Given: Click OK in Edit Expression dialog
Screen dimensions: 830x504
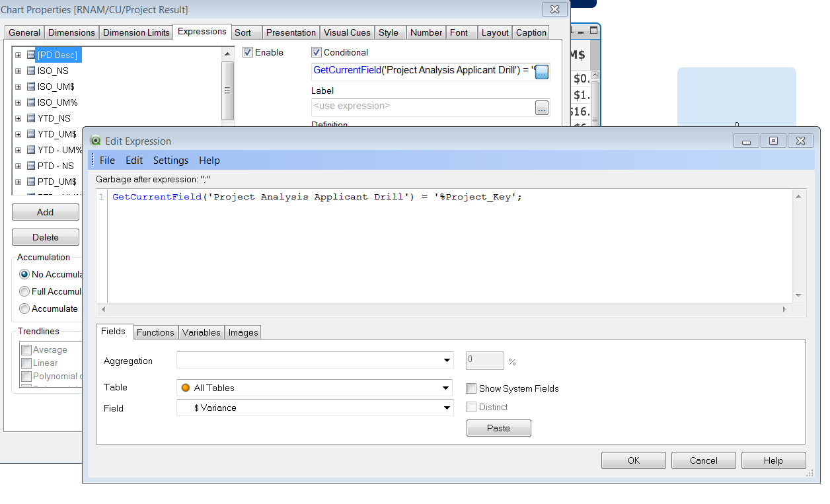Looking at the screenshot, I should 634,460.
